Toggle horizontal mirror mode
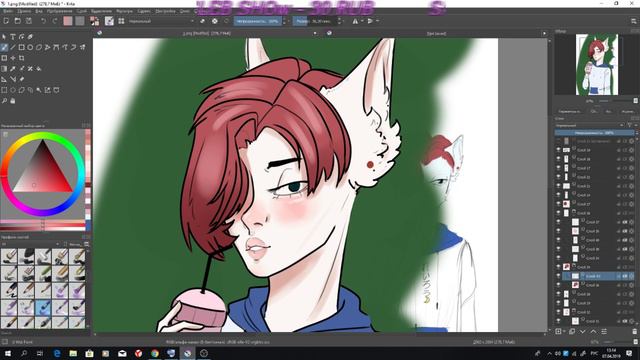640x360 pixels. [355, 21]
